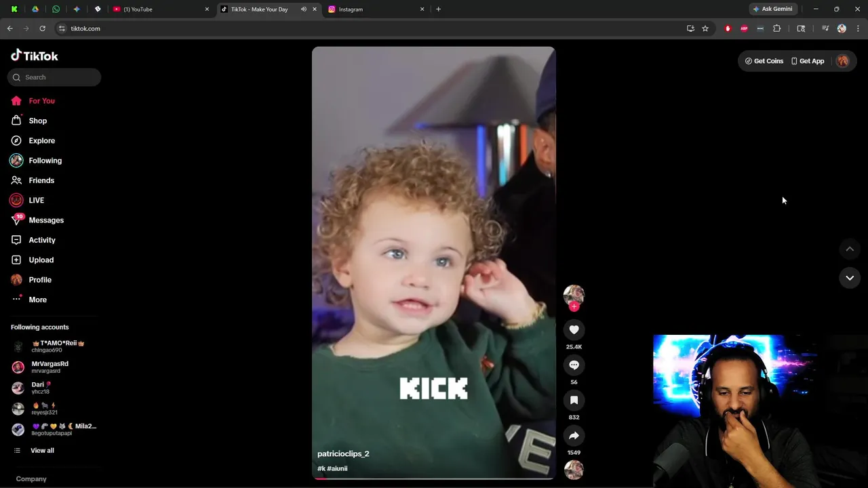Open Chrome profile avatar in toolbar
Image resolution: width=868 pixels, height=488 pixels.
[x=842, y=28]
